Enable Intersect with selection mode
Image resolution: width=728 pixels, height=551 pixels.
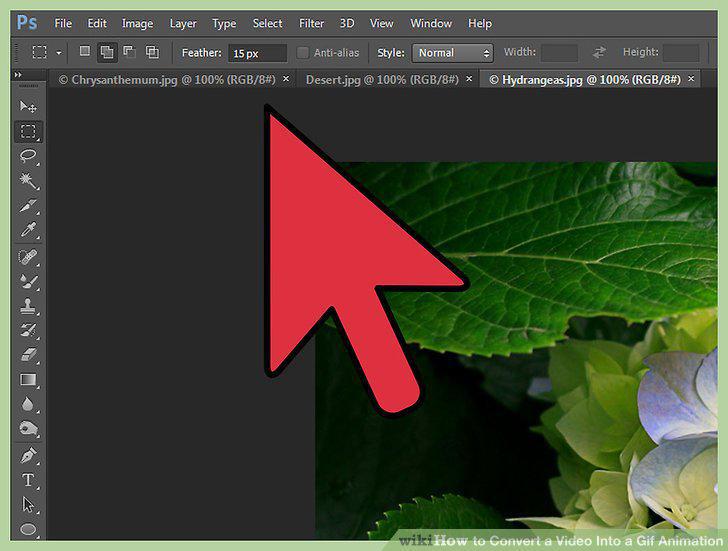pyautogui.click(x=152, y=52)
